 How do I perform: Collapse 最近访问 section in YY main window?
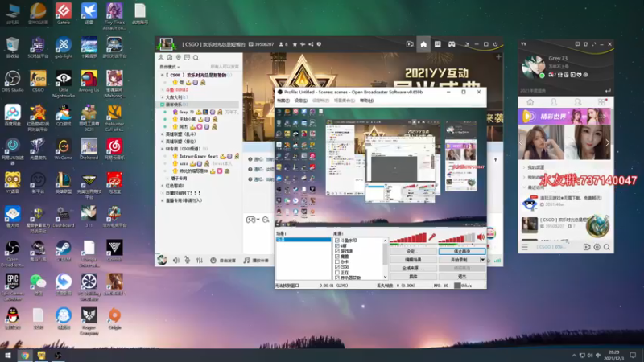[525, 187]
